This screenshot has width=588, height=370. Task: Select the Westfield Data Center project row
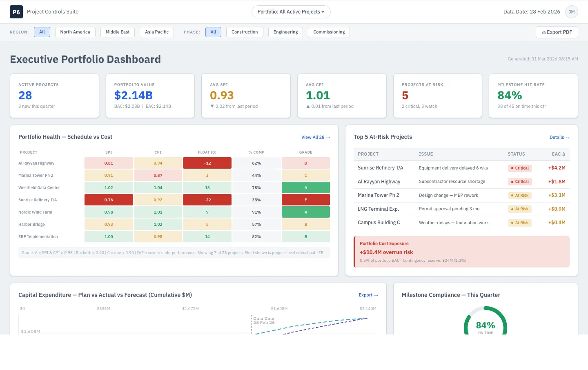click(x=174, y=188)
